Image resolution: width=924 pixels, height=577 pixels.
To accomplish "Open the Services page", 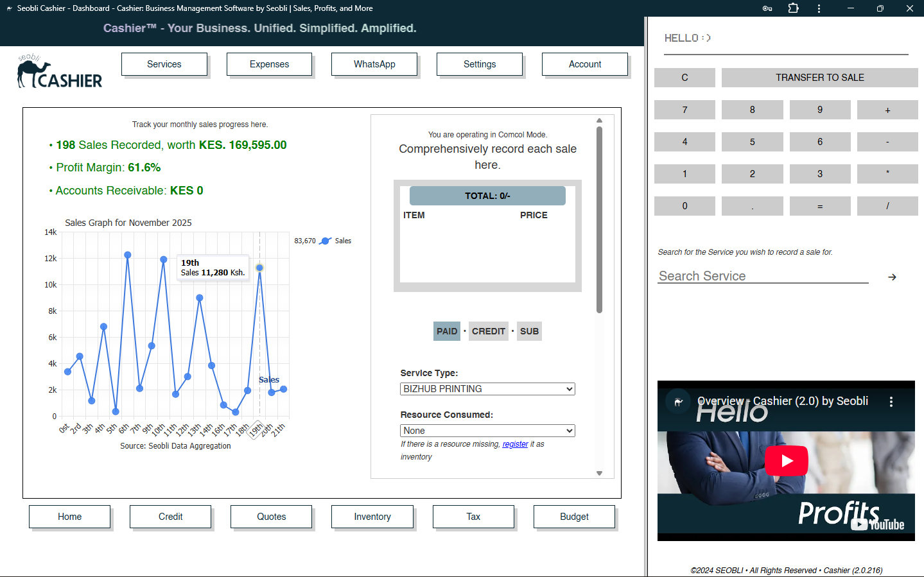I will coord(164,64).
